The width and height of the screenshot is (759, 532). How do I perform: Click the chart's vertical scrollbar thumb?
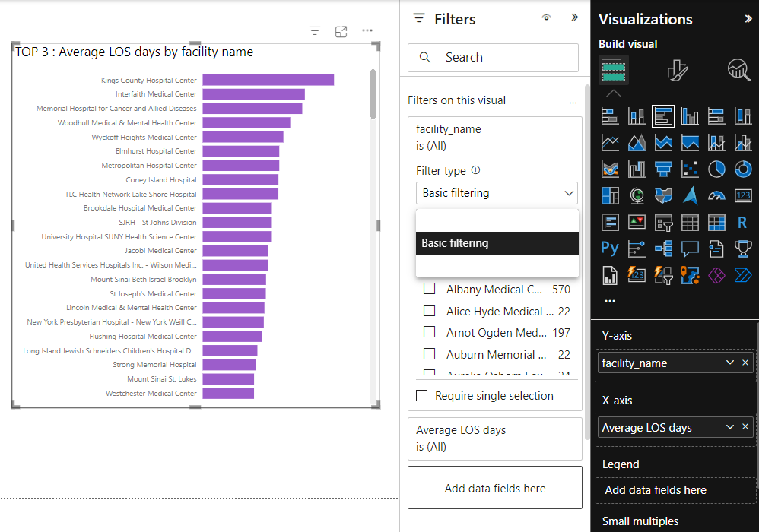pyautogui.click(x=373, y=93)
